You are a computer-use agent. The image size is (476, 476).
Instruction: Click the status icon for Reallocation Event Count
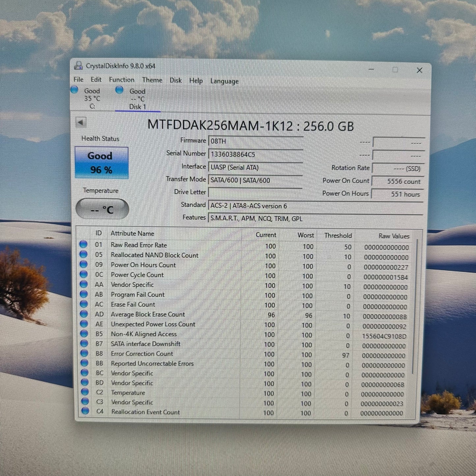tap(85, 410)
